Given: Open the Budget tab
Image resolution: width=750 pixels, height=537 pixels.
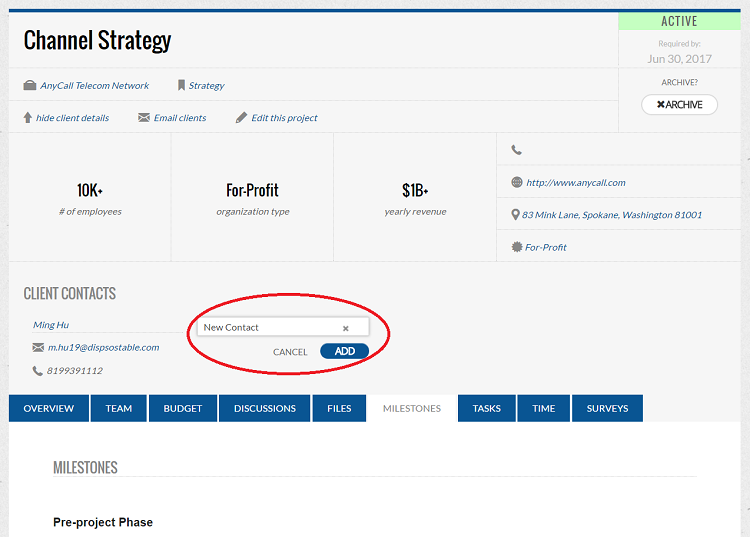Looking at the screenshot, I should 183,408.
